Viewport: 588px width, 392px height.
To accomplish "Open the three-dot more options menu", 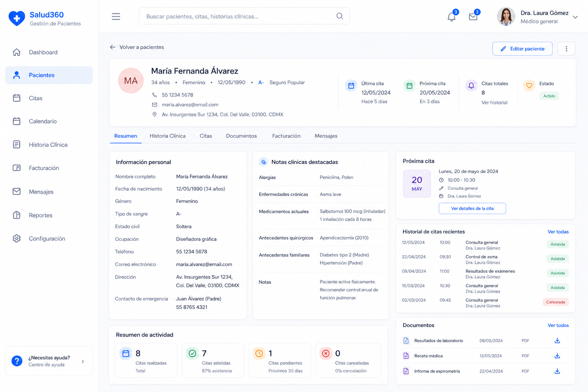I will click(567, 49).
